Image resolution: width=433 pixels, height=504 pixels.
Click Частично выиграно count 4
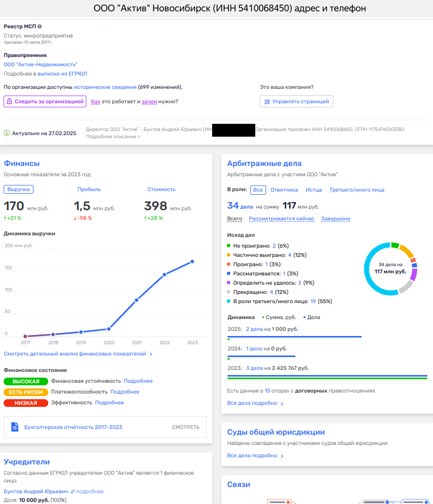click(x=290, y=255)
